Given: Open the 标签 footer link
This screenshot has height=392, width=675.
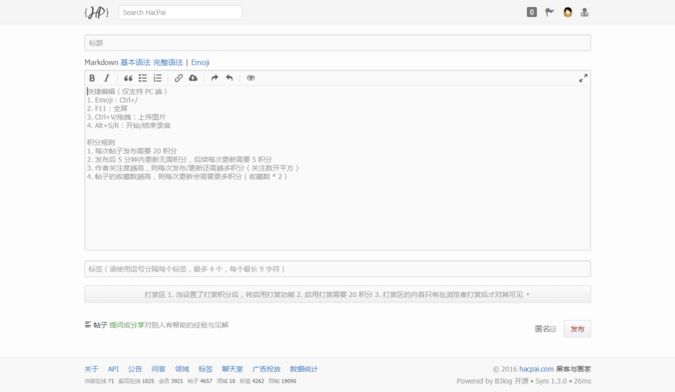Looking at the screenshot, I should point(205,369).
